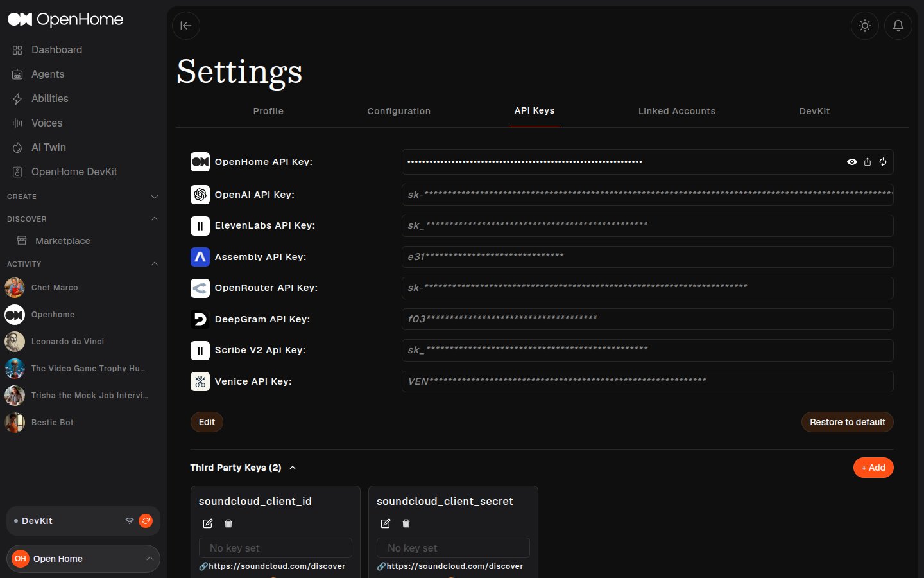Click Restore to default
The image size is (924, 578).
click(848, 422)
